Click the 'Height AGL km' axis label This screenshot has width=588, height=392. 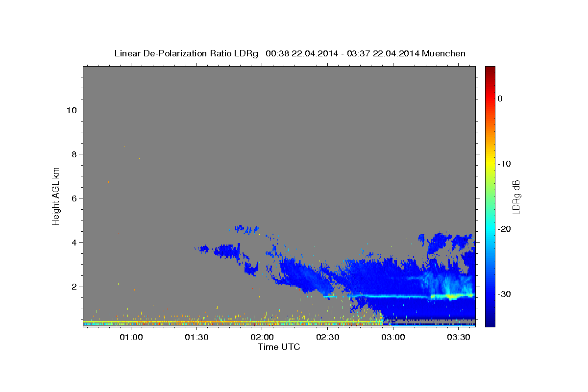[56, 196]
